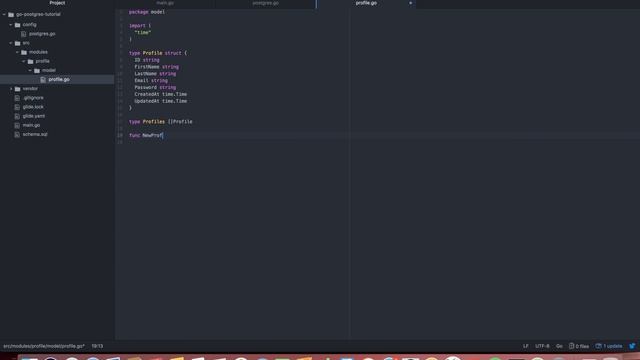Click the Twitter bird icon in status bar
Image resolution: width=640 pixels, height=360 pixels.
632,346
